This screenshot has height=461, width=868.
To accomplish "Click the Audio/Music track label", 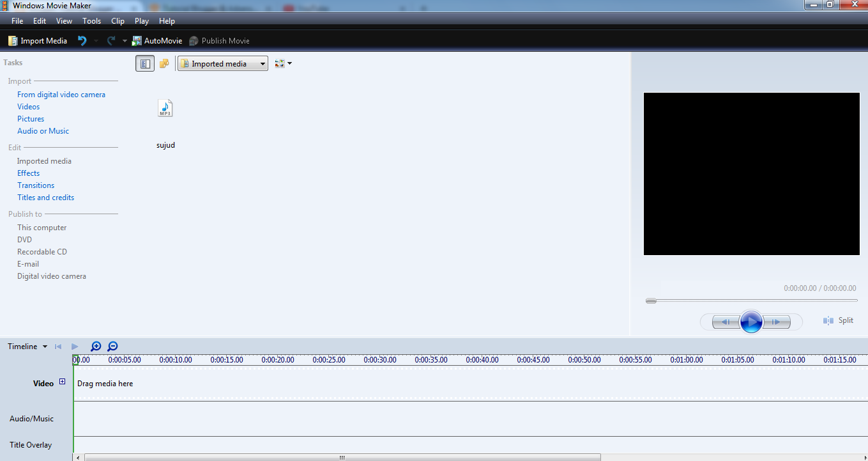I will (x=31, y=419).
